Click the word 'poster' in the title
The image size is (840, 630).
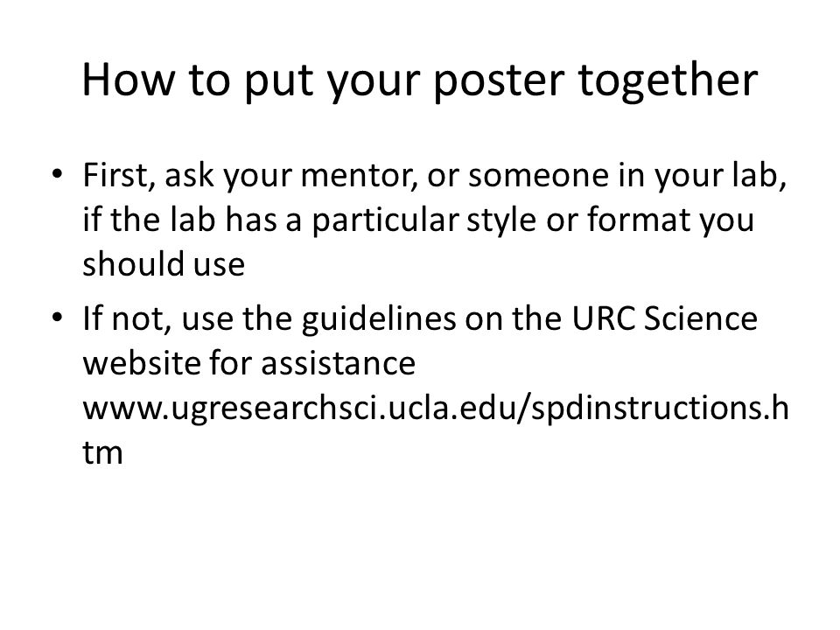(x=499, y=82)
